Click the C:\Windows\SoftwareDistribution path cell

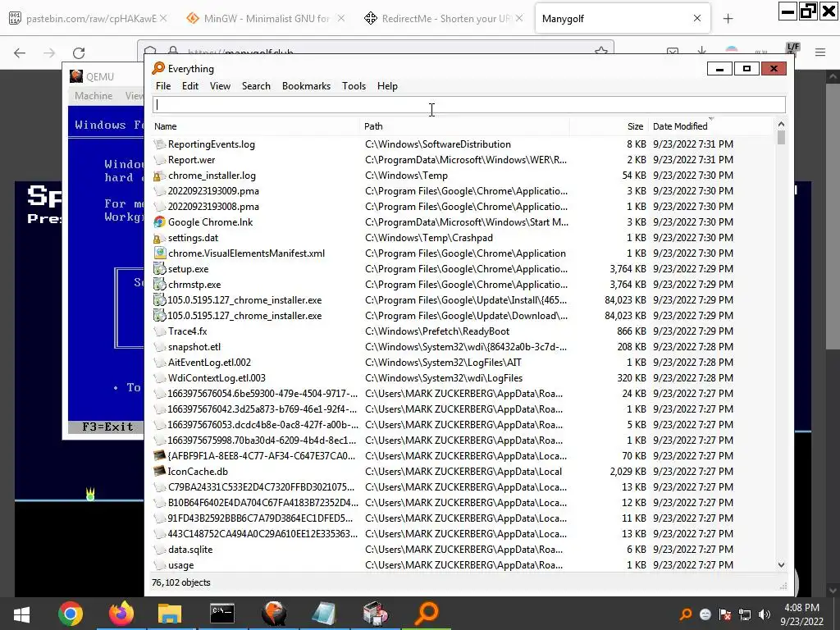coord(438,144)
